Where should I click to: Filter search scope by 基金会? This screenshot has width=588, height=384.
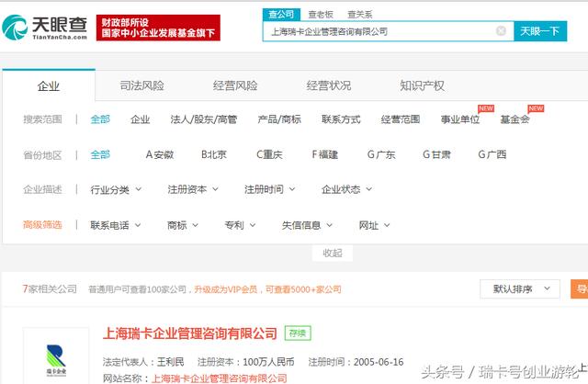coord(514,119)
